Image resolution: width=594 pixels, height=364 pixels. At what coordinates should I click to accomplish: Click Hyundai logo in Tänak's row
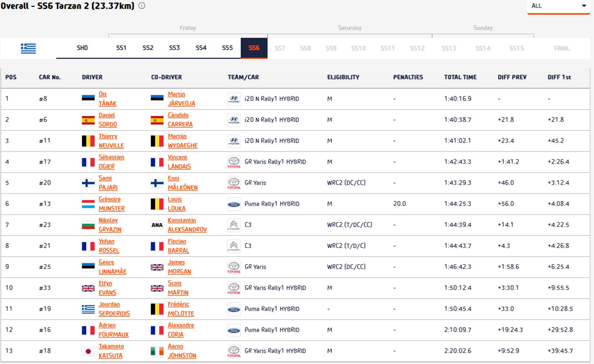pyautogui.click(x=234, y=99)
